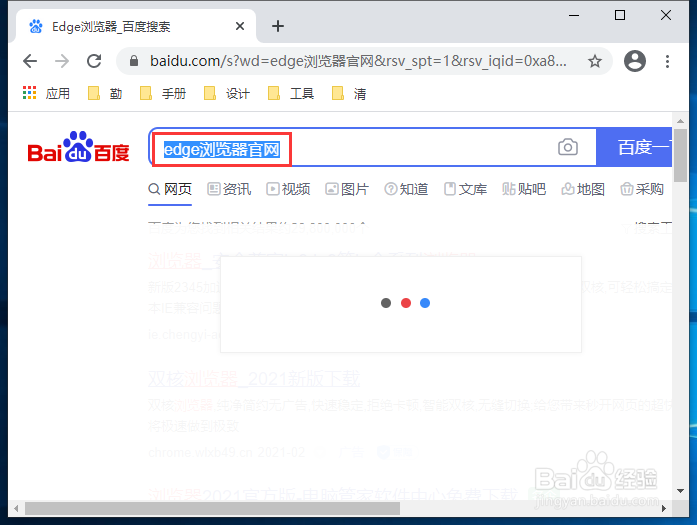Click the horizontal scrollbar right arrow
The height and width of the screenshot is (525, 697).
664,508
